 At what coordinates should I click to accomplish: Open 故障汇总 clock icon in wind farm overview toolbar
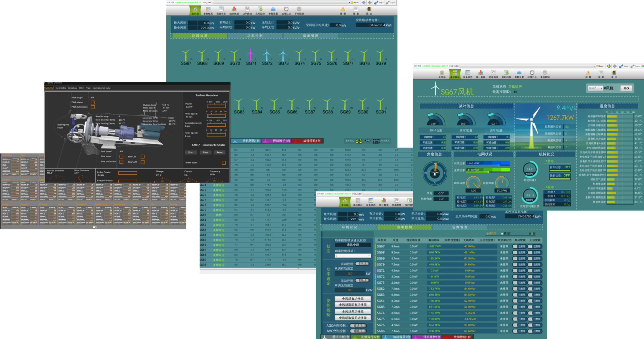tap(286, 11)
